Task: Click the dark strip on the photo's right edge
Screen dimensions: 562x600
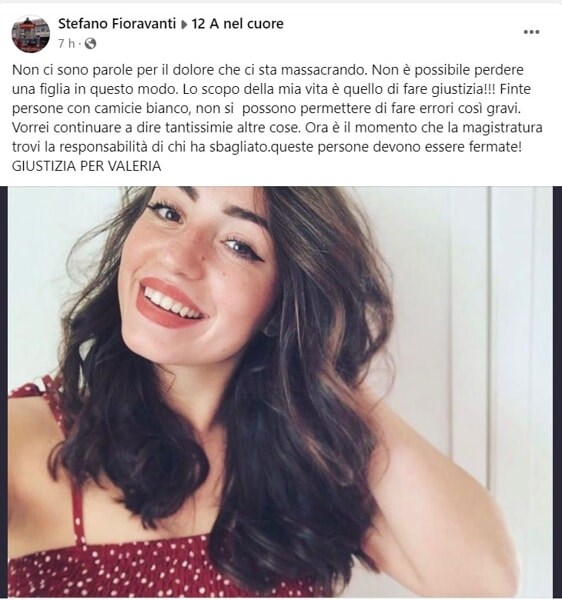Action: [557, 392]
